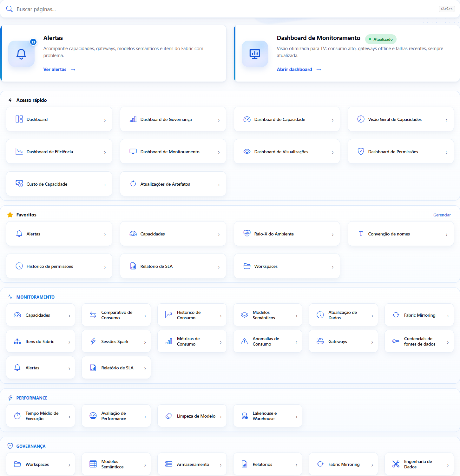Open Avaliação de Performance card
The image size is (460, 476).
[116, 416]
